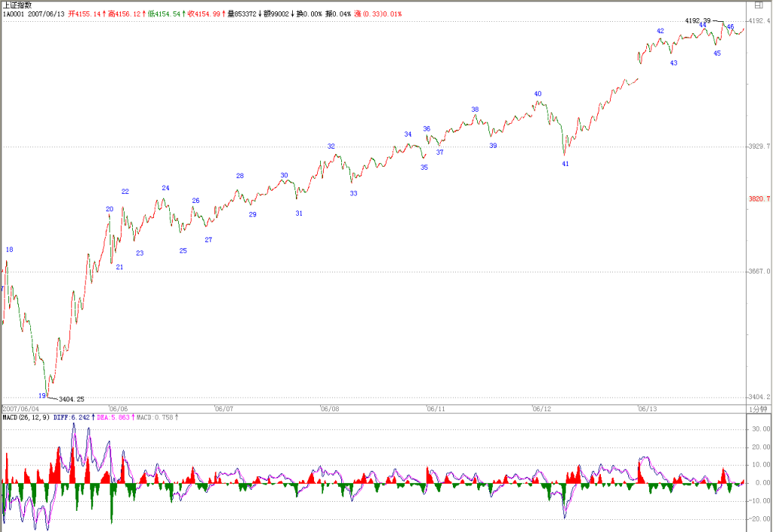Select wave marker 38 on the chart
Screen dimensions: 773x532
tap(475, 110)
